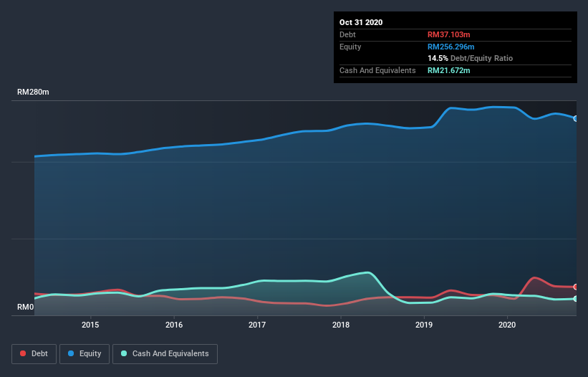Screen dimensions: 588x377
Task: Click the 2015 x-axis label
Action: click(x=90, y=325)
